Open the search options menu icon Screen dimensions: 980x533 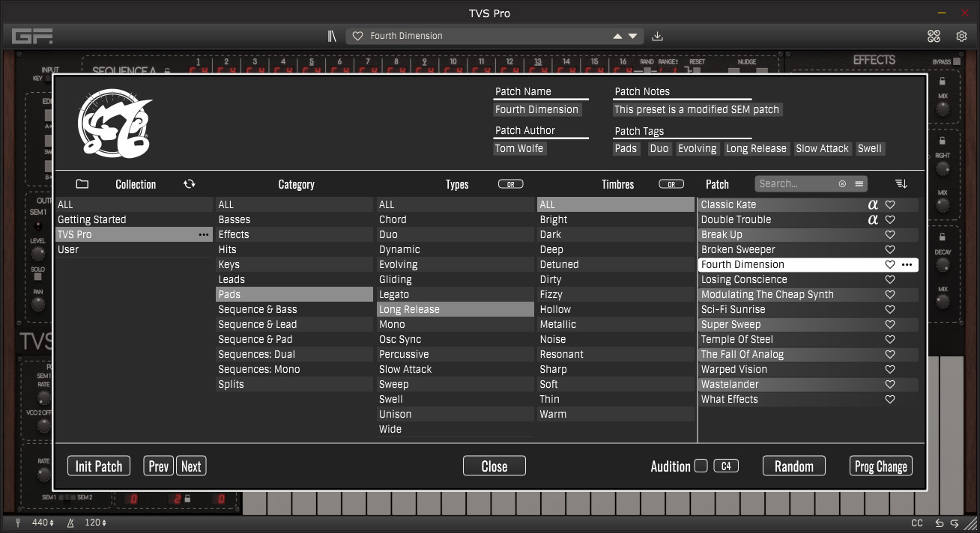(859, 183)
